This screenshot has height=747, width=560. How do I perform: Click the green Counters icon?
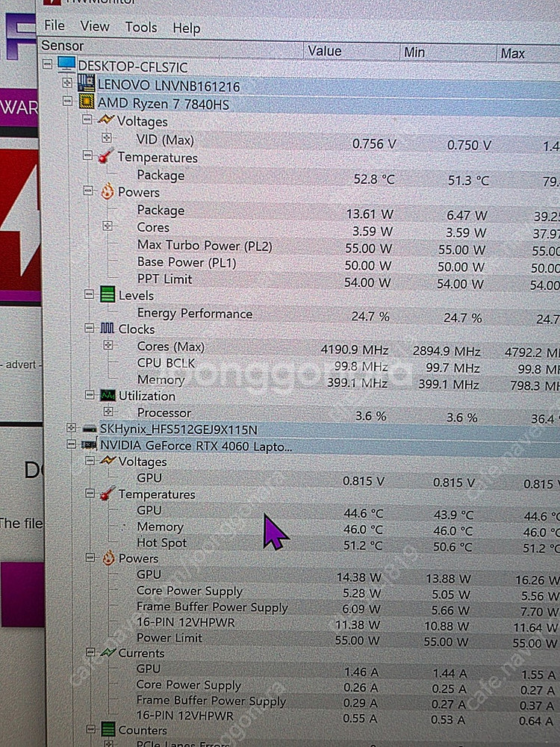tap(108, 729)
